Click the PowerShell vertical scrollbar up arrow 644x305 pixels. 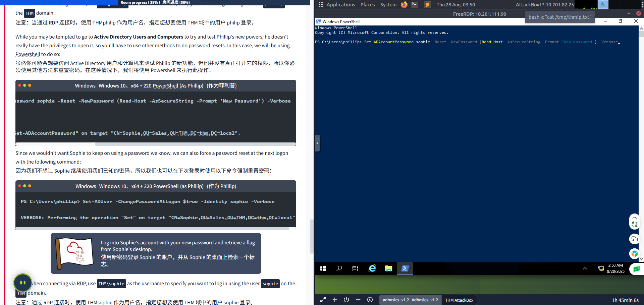pyautogui.click(x=641, y=28)
